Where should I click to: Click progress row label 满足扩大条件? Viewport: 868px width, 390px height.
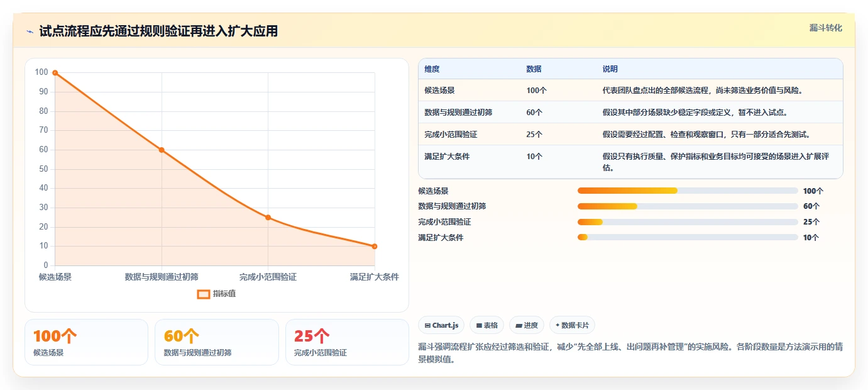click(441, 238)
